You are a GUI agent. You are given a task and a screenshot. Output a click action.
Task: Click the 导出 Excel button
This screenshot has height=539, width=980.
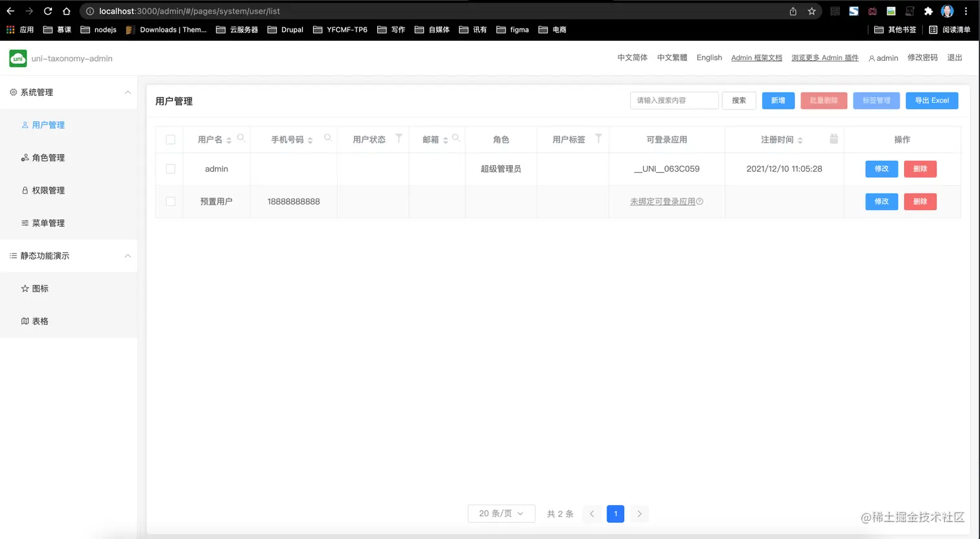click(931, 100)
